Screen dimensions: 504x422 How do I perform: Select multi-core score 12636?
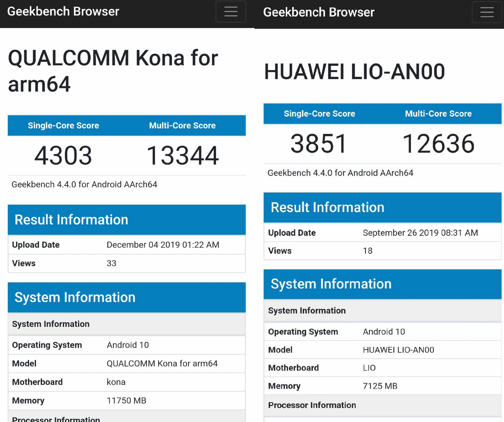click(438, 143)
